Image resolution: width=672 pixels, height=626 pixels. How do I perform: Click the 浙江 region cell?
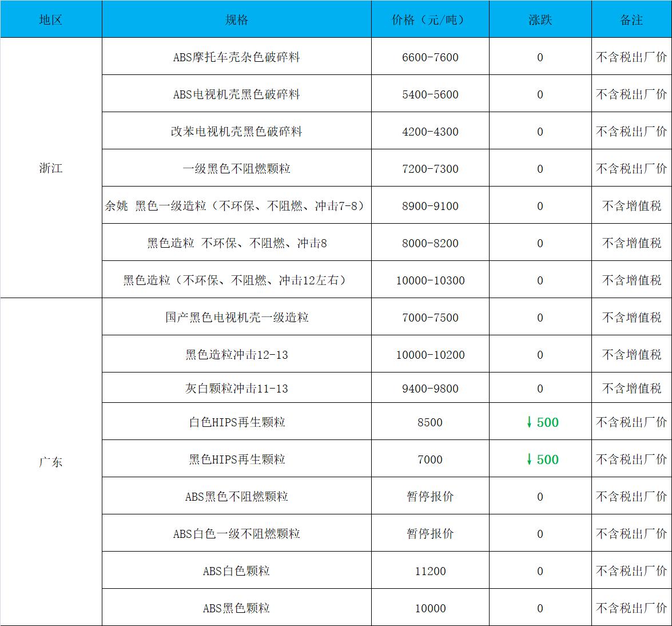[x=51, y=168]
